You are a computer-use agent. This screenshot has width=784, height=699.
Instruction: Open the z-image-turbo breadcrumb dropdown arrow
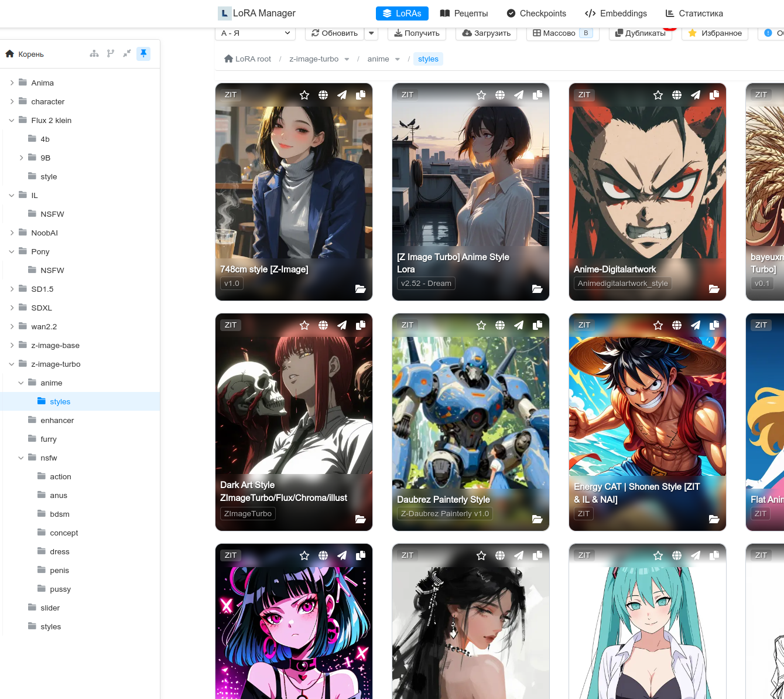tap(347, 59)
